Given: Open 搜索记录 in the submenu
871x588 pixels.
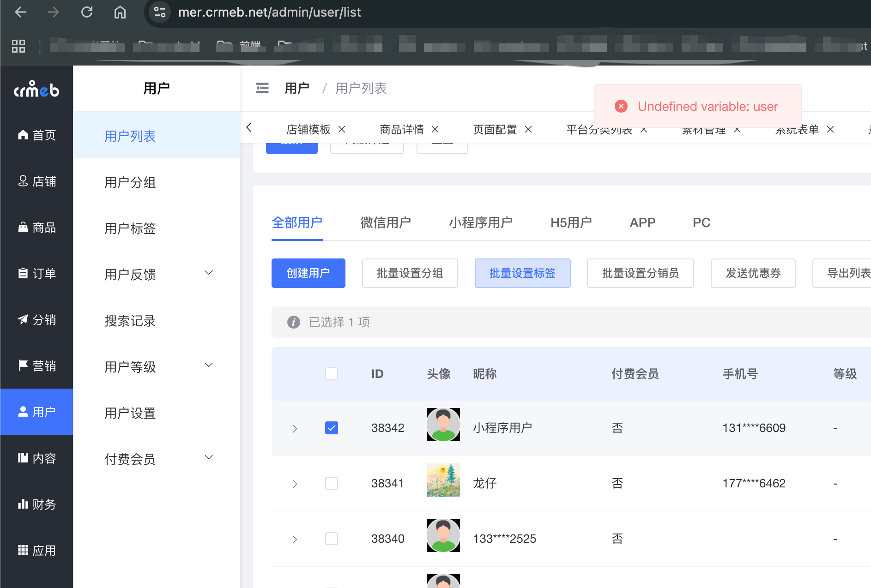Looking at the screenshot, I should (x=157, y=320).
